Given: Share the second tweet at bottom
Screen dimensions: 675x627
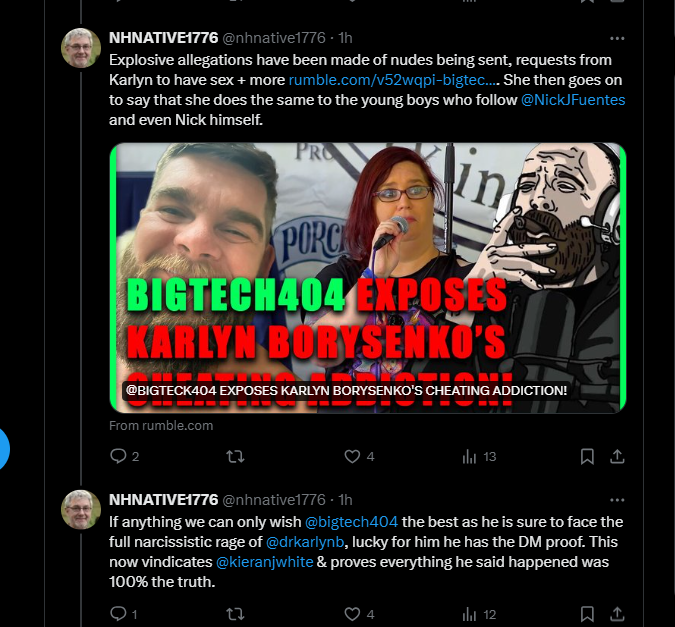Looking at the screenshot, I should point(617,614).
